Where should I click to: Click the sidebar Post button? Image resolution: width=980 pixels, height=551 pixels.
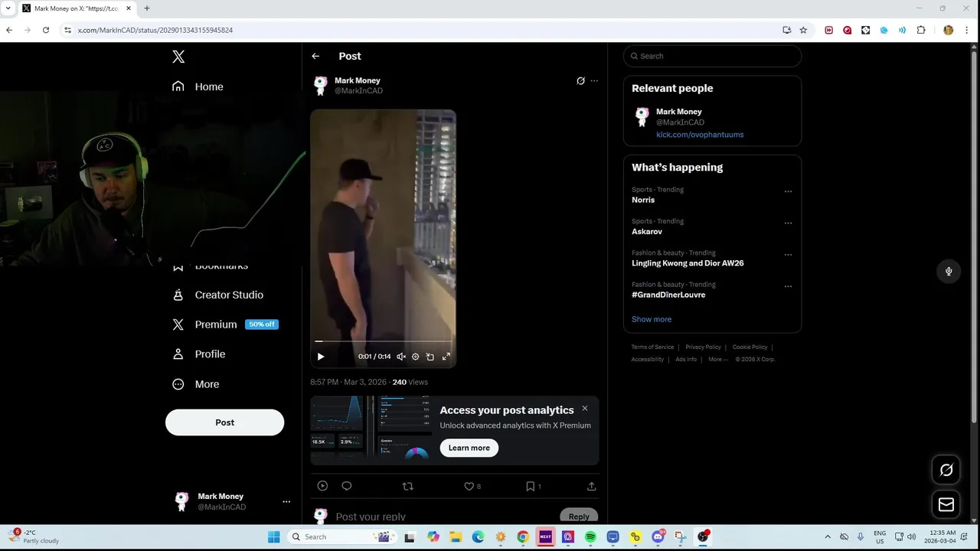click(x=224, y=422)
